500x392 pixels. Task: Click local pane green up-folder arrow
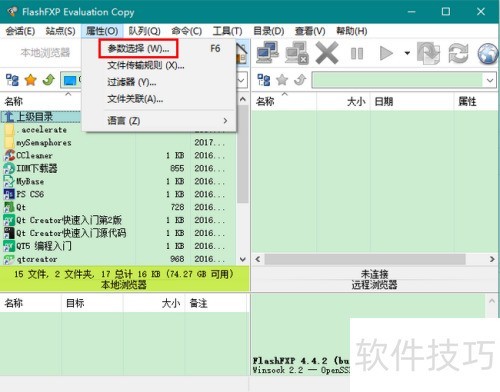click(x=49, y=80)
